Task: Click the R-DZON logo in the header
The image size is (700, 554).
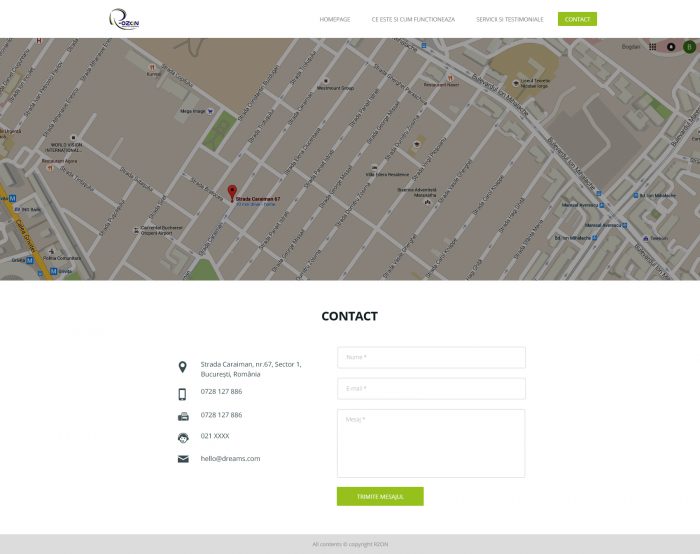Action: [124, 19]
